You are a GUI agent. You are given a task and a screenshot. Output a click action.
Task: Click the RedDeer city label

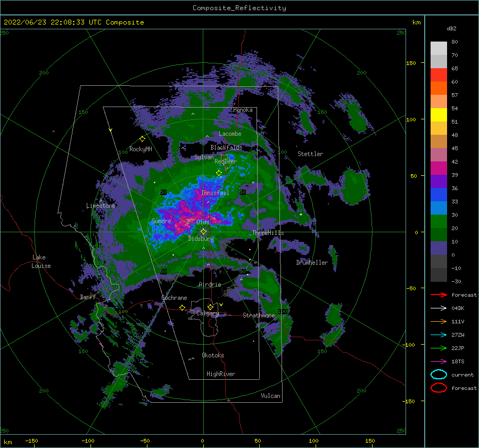click(x=226, y=161)
